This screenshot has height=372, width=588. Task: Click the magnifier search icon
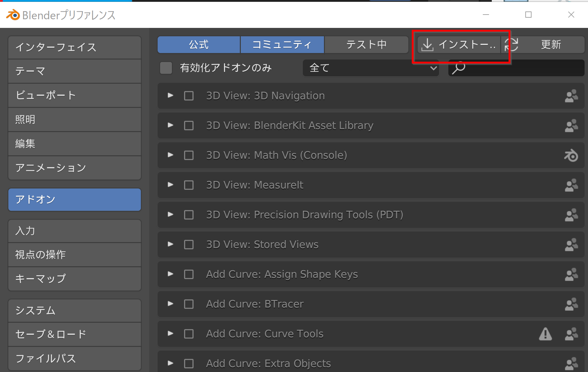pos(458,68)
